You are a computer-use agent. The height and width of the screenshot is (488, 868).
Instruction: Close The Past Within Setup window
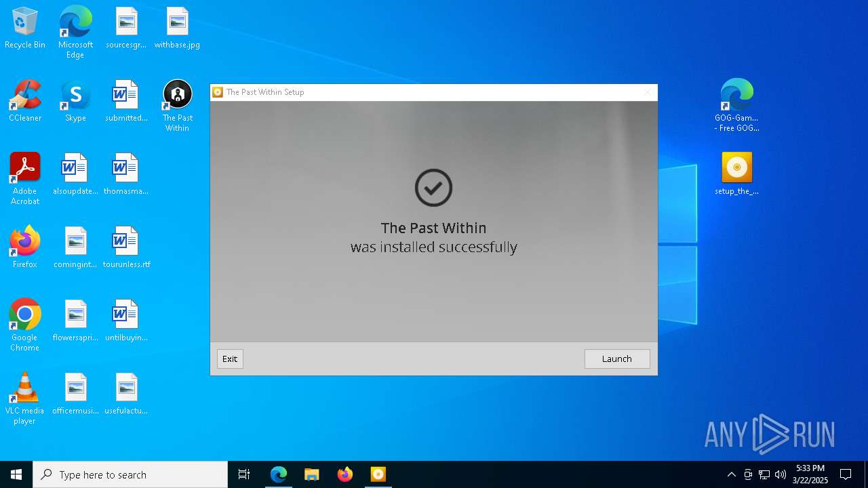[x=647, y=92]
